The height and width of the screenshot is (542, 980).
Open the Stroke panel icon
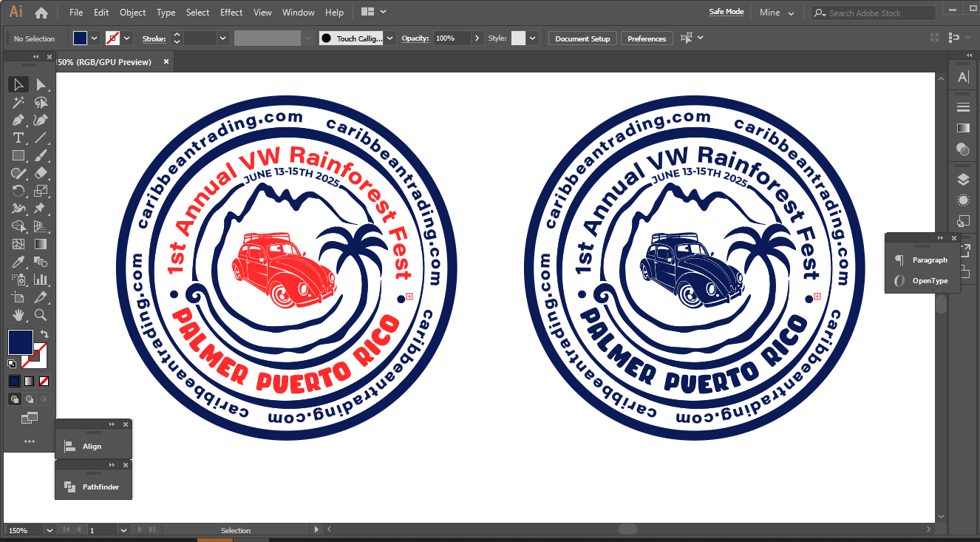tap(963, 107)
